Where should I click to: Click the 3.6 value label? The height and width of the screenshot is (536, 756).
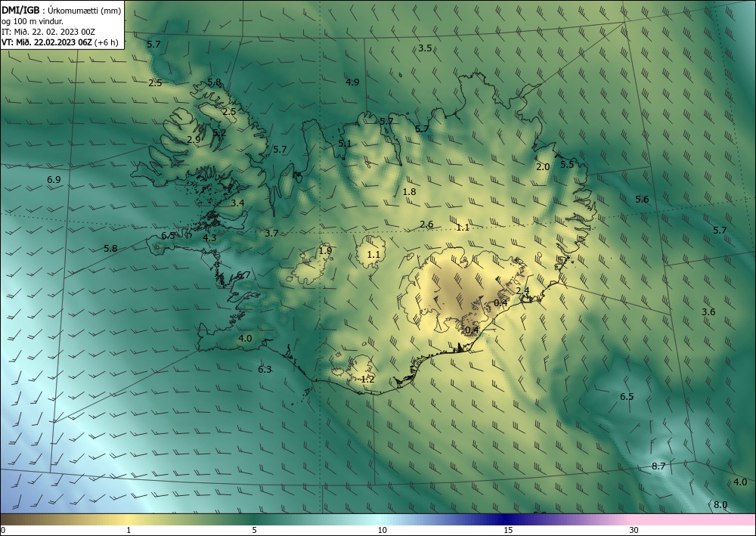(708, 312)
